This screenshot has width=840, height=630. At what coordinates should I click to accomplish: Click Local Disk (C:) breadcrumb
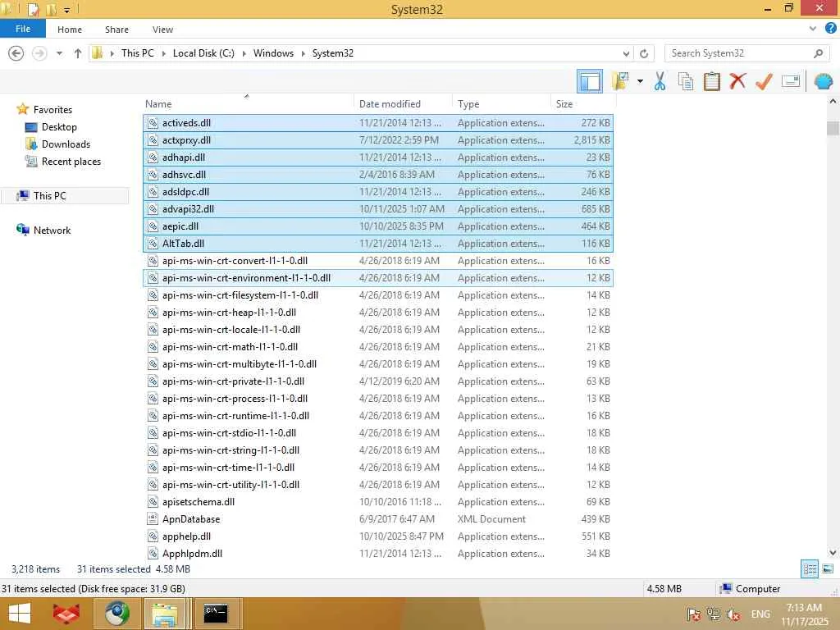(x=203, y=53)
